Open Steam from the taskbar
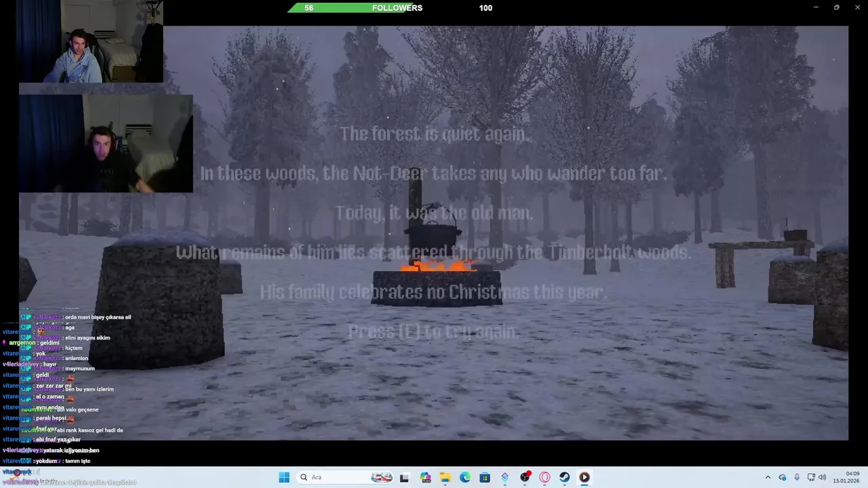 (564, 477)
